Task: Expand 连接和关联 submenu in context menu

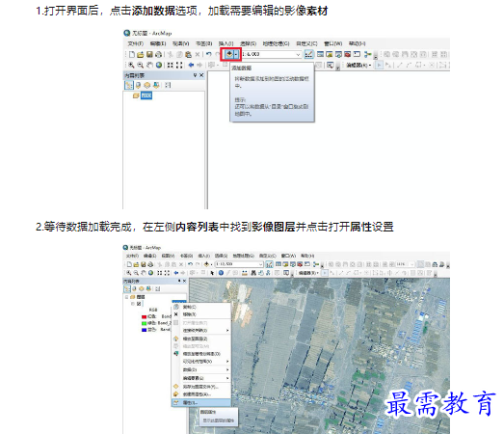Action: [200, 331]
